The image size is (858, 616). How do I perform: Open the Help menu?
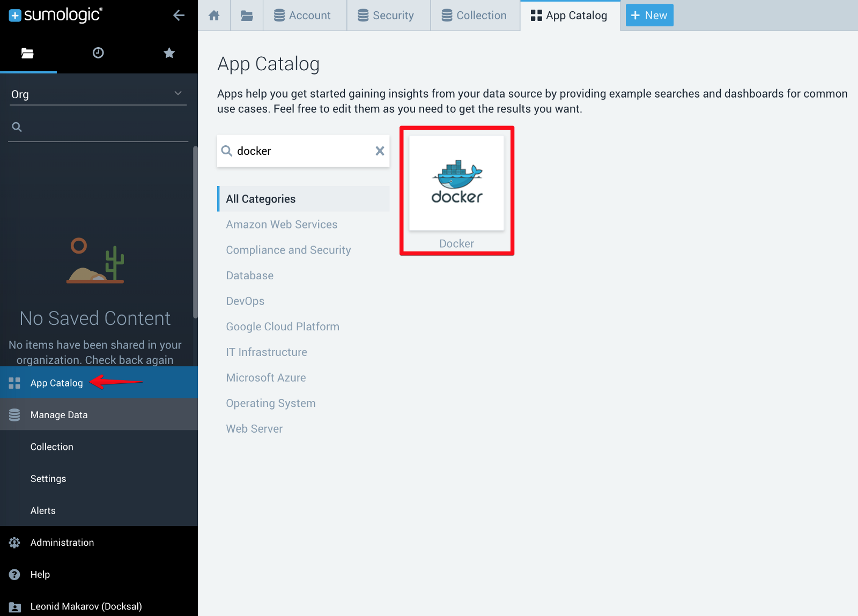coord(99,575)
